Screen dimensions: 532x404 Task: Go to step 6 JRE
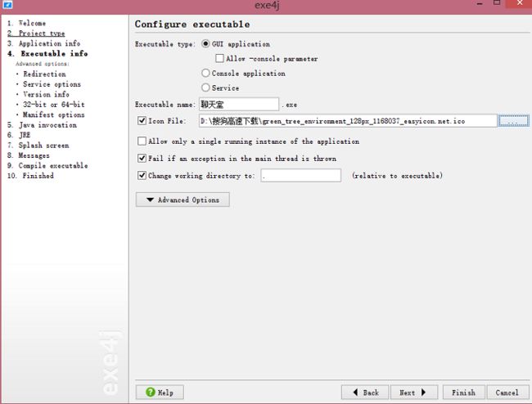[19, 135]
